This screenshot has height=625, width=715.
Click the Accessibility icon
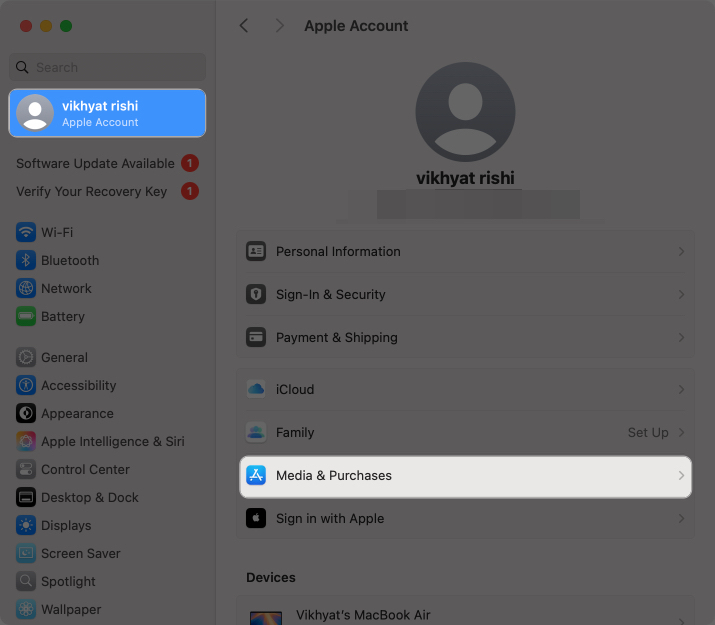(26, 385)
